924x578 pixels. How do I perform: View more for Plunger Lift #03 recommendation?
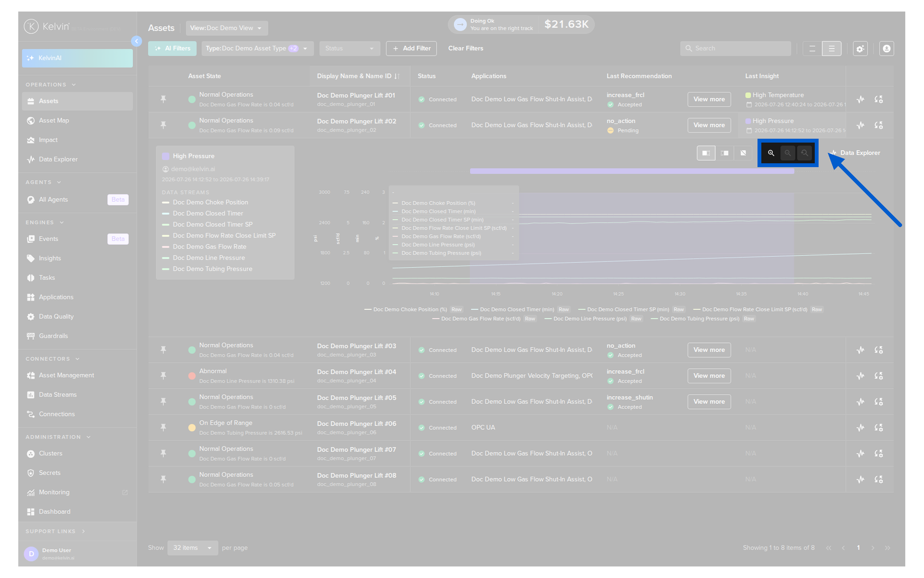point(709,350)
